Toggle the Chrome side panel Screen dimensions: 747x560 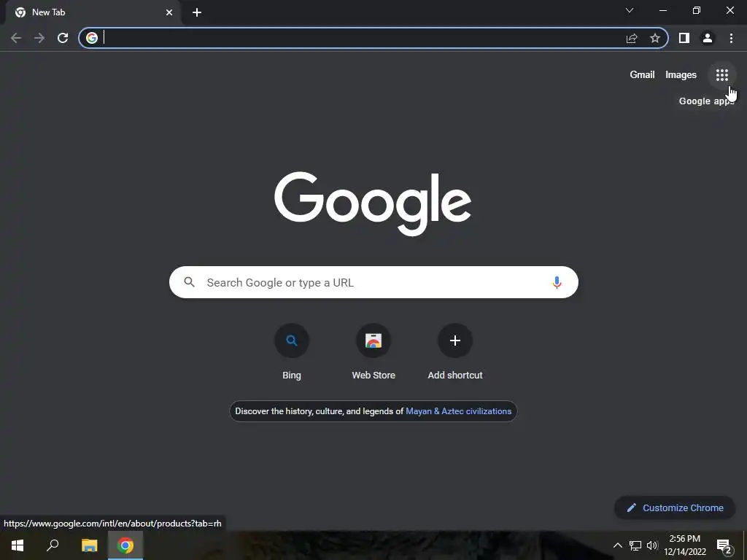click(684, 38)
